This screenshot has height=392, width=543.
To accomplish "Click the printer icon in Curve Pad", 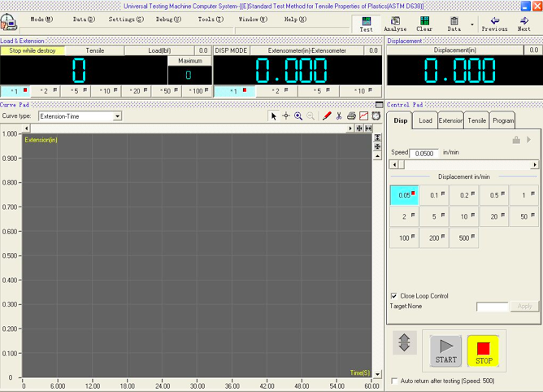I will [x=351, y=116].
